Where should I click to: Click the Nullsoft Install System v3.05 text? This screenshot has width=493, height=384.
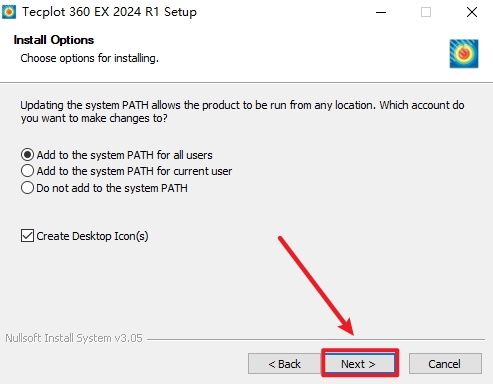click(74, 338)
